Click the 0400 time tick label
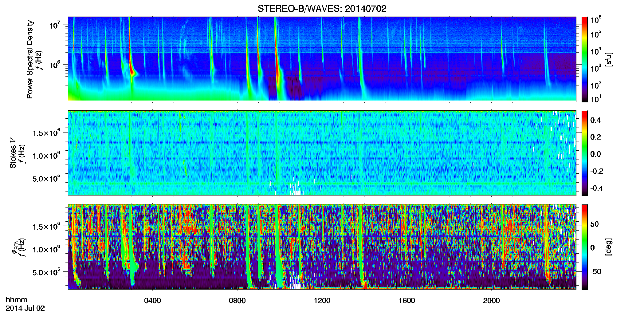644x332 pixels. 152,300
